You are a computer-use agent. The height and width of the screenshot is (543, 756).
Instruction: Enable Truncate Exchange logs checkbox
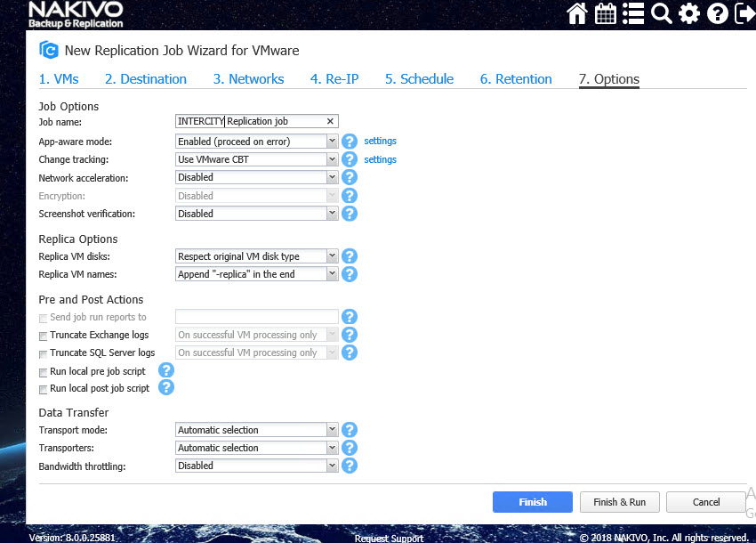click(x=44, y=336)
